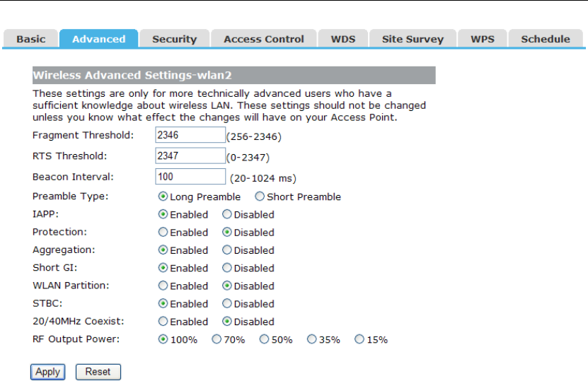This screenshot has width=588, height=381.
Task: Switch to the Basic tab
Action: 31,40
